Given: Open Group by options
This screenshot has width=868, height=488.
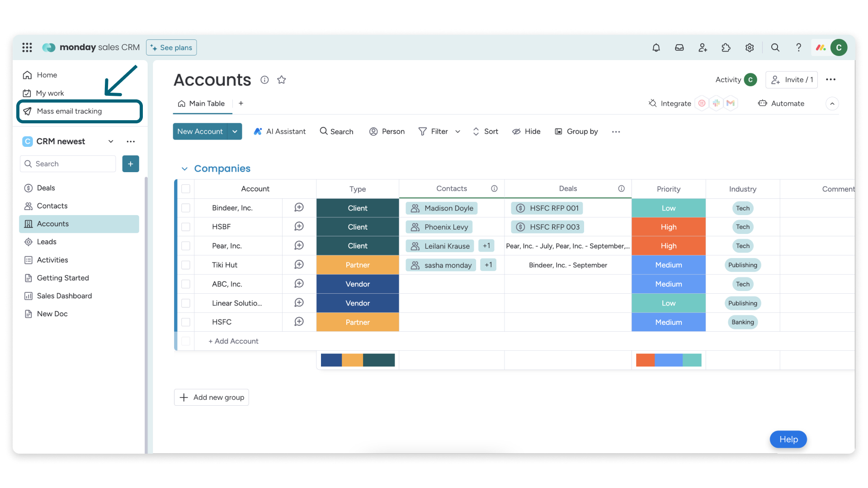Looking at the screenshot, I should 576,131.
